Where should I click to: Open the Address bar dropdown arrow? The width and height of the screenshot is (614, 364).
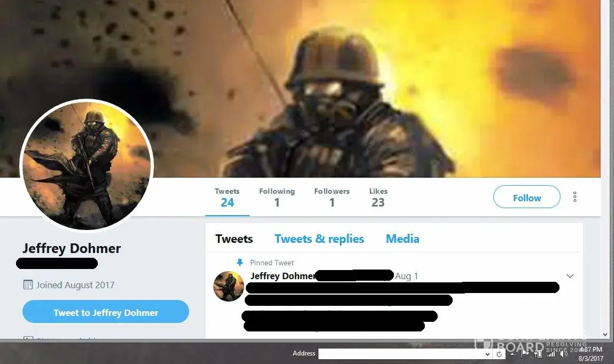[487, 354]
